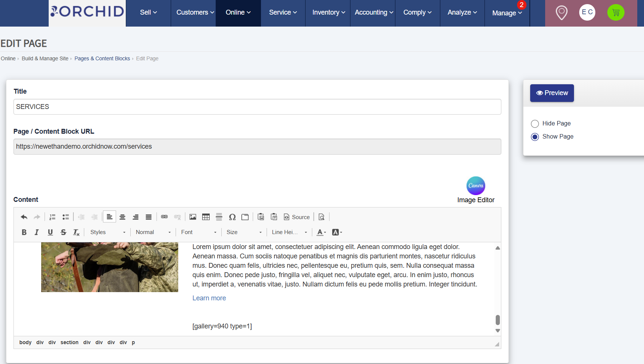Screen dimensions: 644x364
Task: Open the Accounting menu
Action: (374, 13)
